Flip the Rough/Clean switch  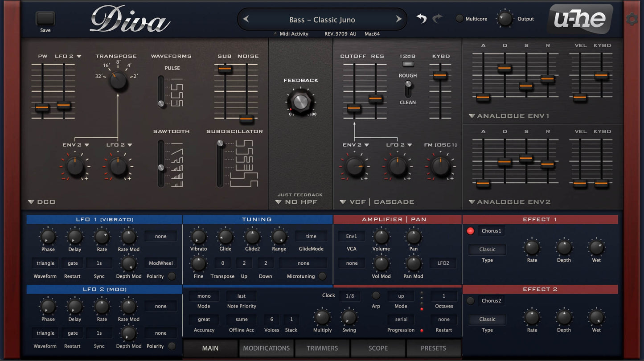pos(408,89)
